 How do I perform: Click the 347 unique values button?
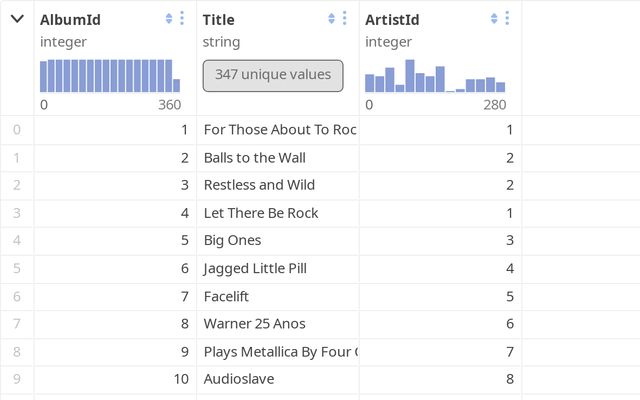273,75
